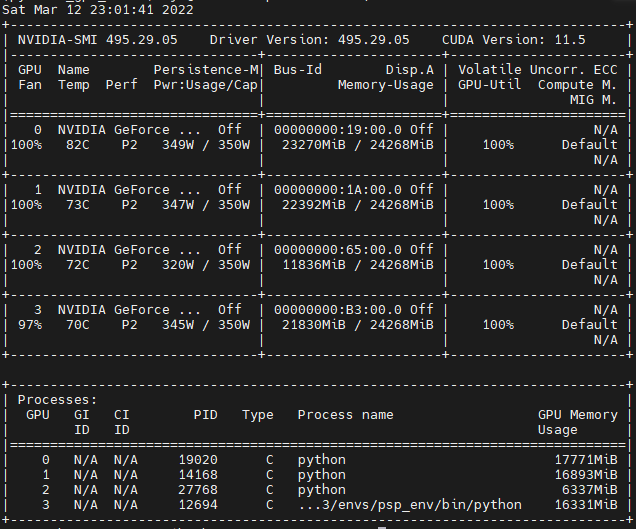Click the "Persistence-M" column header
The width and height of the screenshot is (636, 529).
pyautogui.click(x=206, y=70)
